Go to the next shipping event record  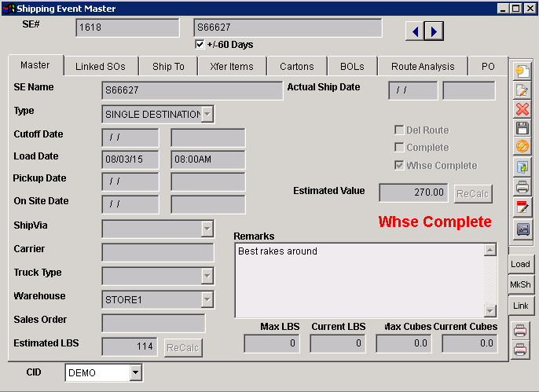tap(434, 31)
